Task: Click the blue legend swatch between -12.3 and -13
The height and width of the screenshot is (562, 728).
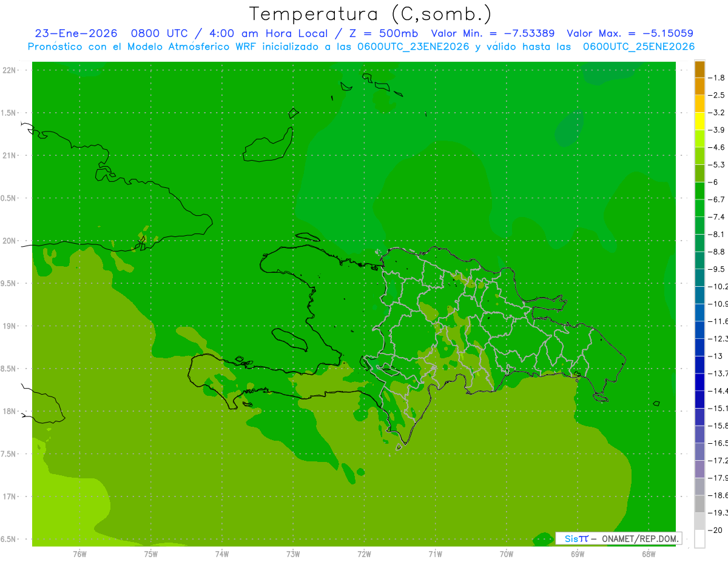Action: 699,347
